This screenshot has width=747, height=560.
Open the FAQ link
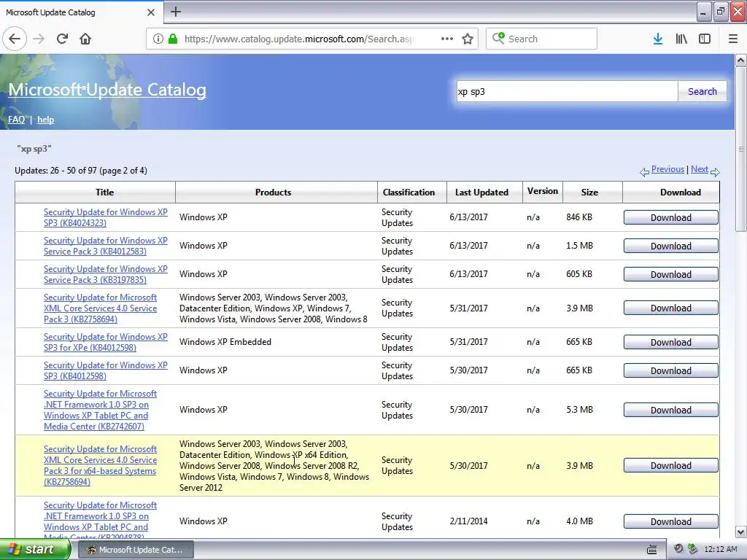point(16,120)
